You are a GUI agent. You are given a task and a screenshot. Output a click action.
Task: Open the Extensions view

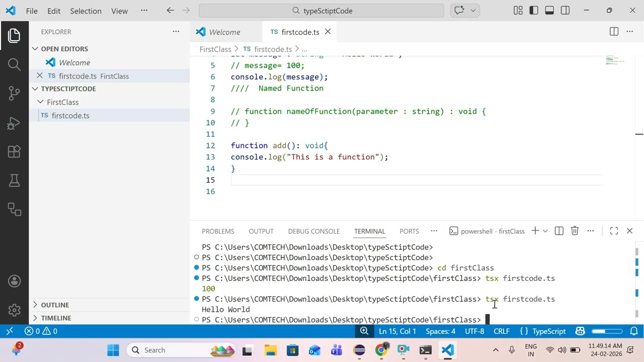[14, 151]
